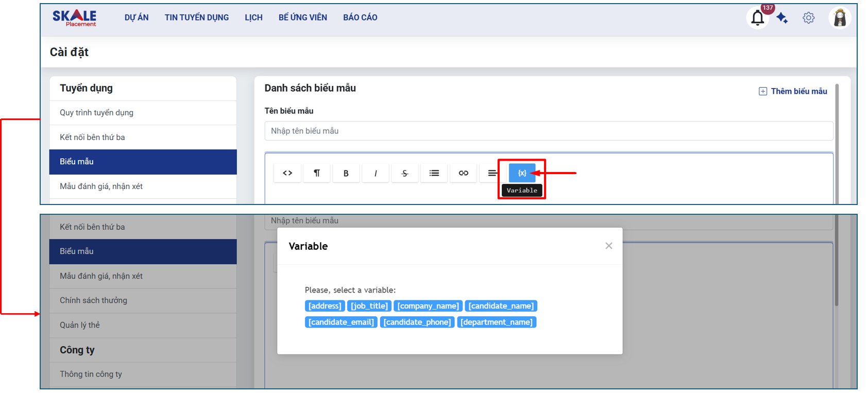Focus the Nhập tên biểu mẫu field
Image resolution: width=868 pixels, height=393 pixels.
[548, 131]
